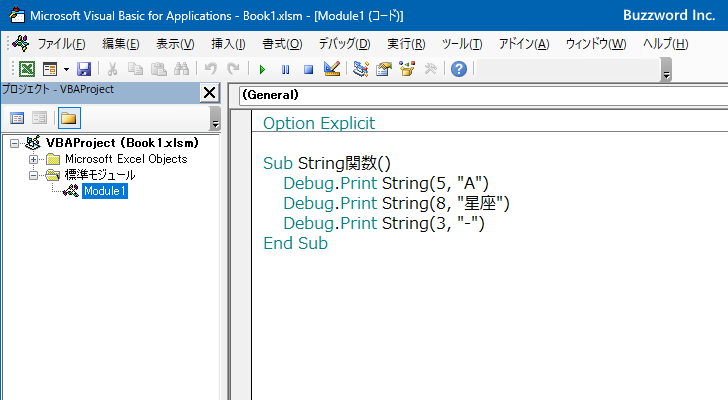Open the 実行(R) menu
This screenshot has height=400, width=728.
(x=406, y=44)
